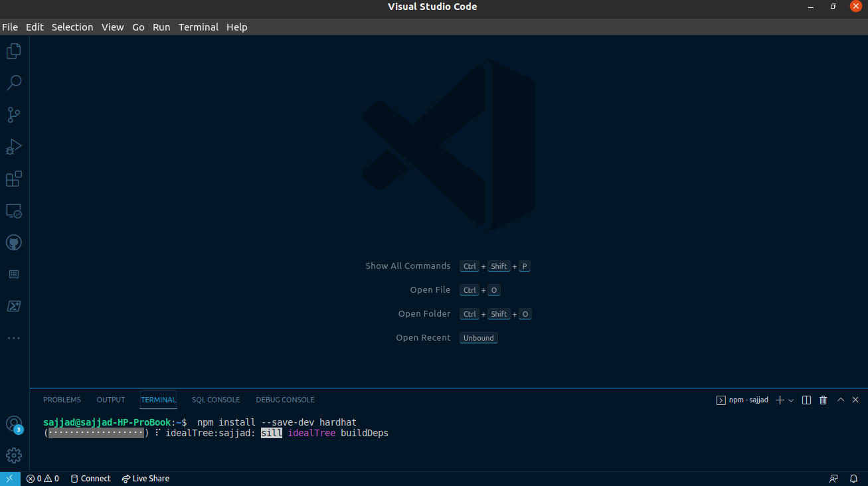Open the GitHub view icon
868x486 pixels.
(x=14, y=242)
